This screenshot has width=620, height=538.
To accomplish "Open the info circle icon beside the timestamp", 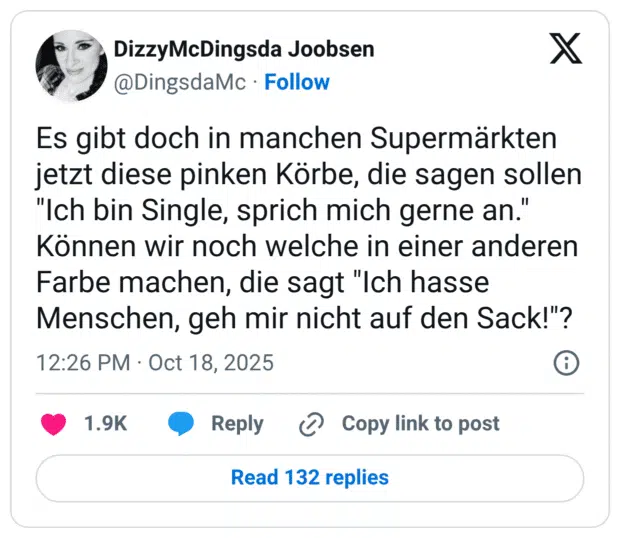I will pos(566,362).
